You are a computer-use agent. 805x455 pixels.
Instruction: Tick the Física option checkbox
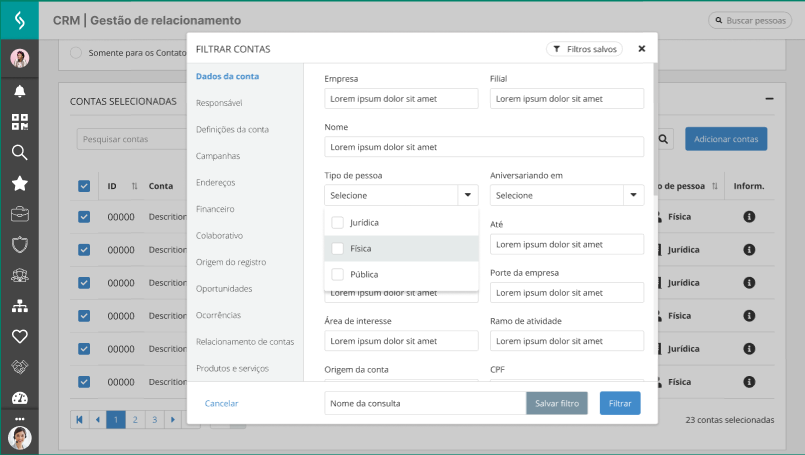[338, 248]
